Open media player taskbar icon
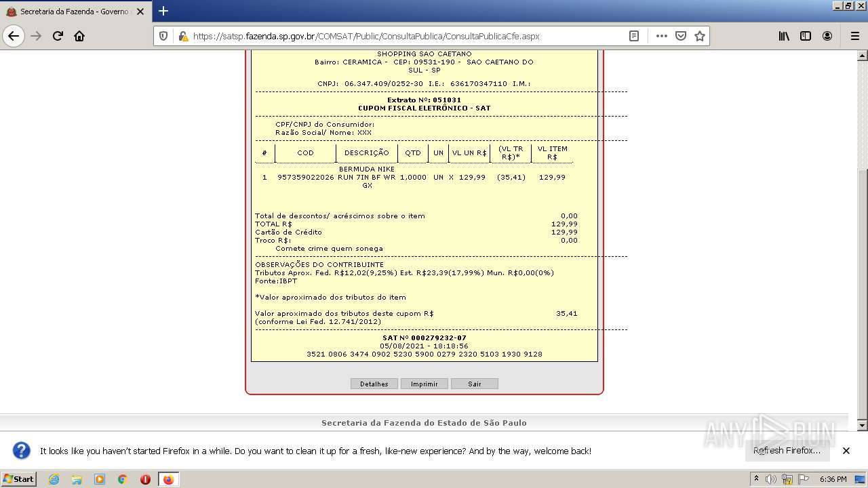The width and height of the screenshot is (868, 488). 100,479
